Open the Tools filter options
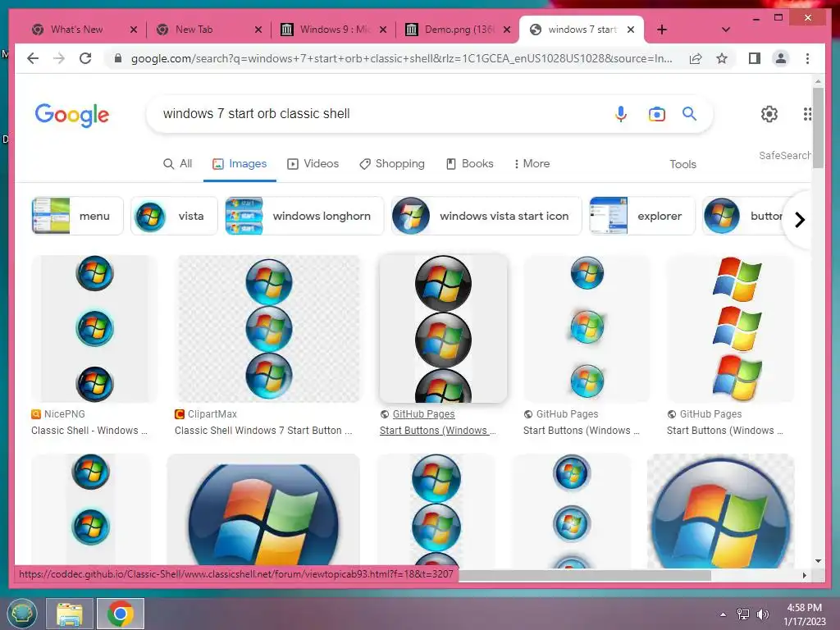This screenshot has width=840, height=630. pyautogui.click(x=682, y=164)
